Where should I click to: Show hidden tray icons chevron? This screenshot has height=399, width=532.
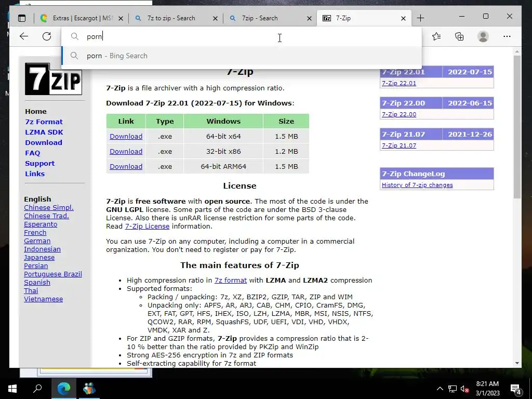coord(440,389)
